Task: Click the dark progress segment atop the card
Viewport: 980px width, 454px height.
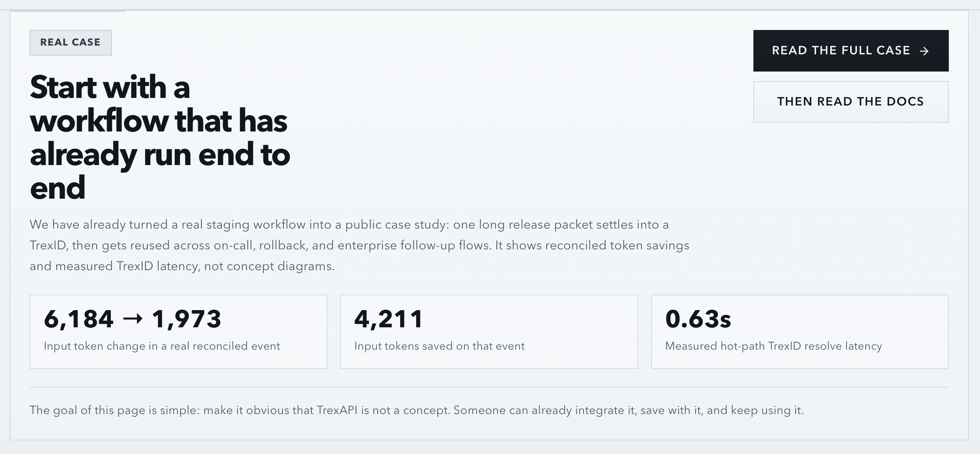Action: [x=68, y=11]
